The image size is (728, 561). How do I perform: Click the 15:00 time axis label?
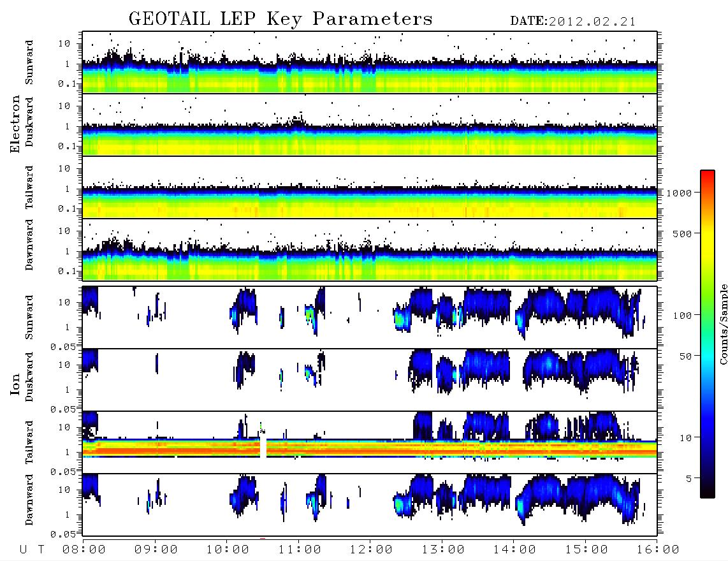point(586,550)
